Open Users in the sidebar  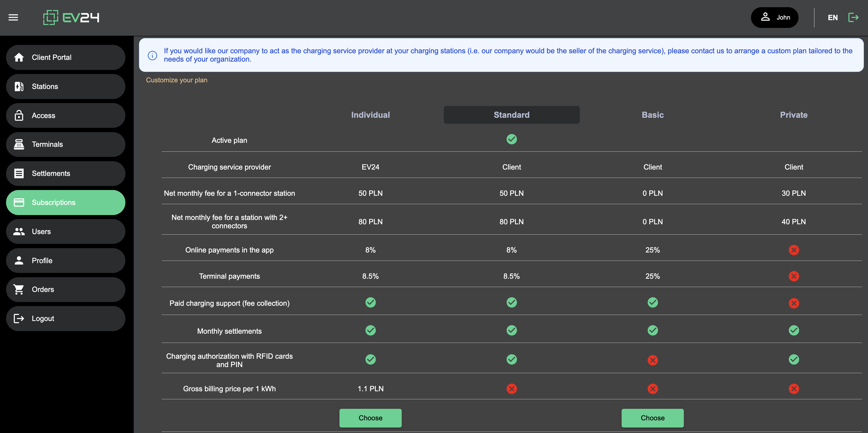(65, 232)
